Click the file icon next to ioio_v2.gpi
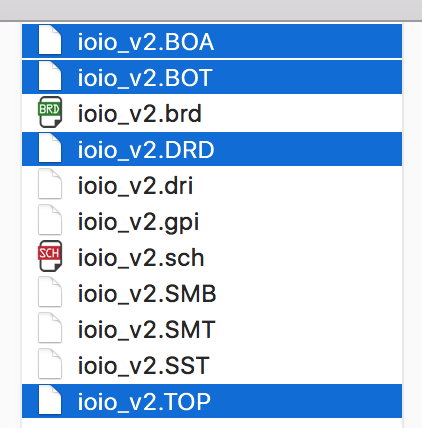Viewport: 422px width, 428px height. point(50,220)
